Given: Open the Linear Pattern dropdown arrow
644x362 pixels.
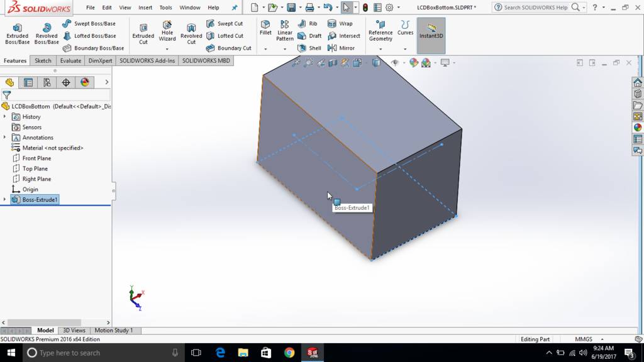Looking at the screenshot, I should [x=285, y=49].
